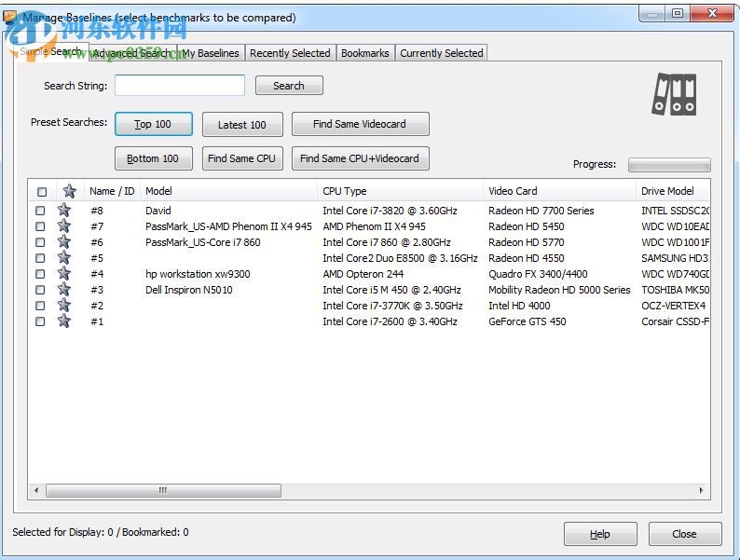The height and width of the screenshot is (560, 740).
Task: Click the GeForce GTS 450 video card cell
Action: pos(528,321)
